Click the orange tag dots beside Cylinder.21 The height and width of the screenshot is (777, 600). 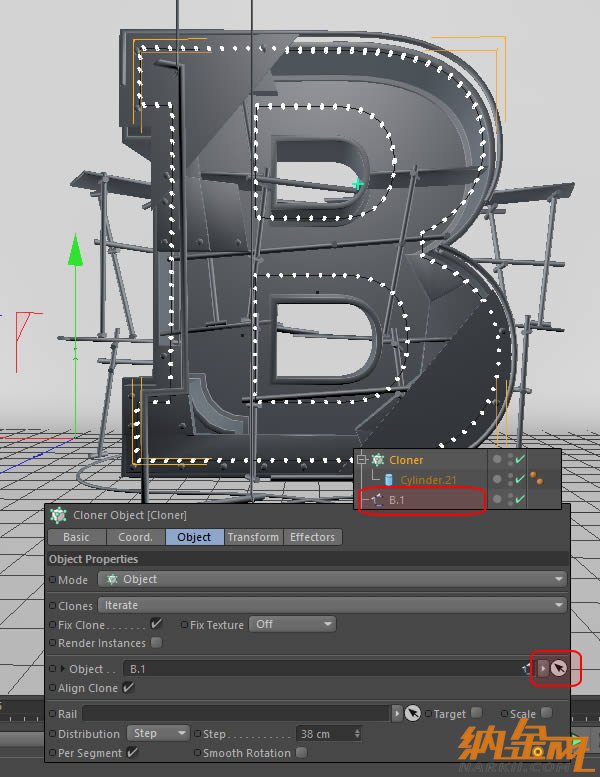535,480
